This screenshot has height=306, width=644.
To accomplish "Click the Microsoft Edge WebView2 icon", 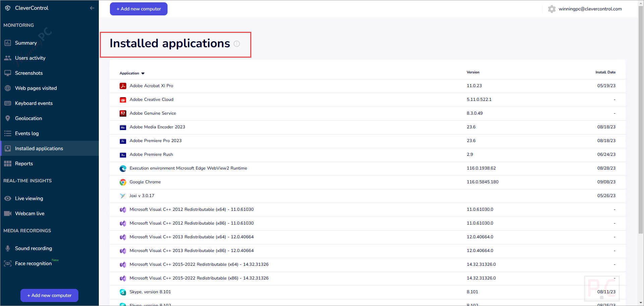I will click(x=123, y=169).
